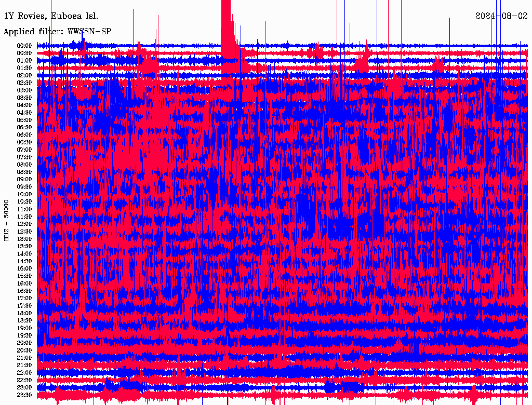Select the 01:30 time label
Image resolution: width=532 pixels, height=405 pixels.
coord(24,68)
